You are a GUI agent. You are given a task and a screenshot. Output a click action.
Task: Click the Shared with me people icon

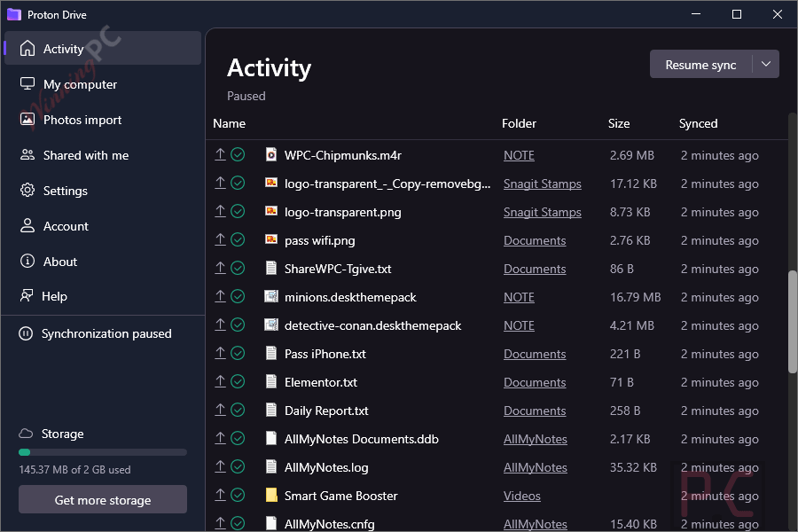27,155
